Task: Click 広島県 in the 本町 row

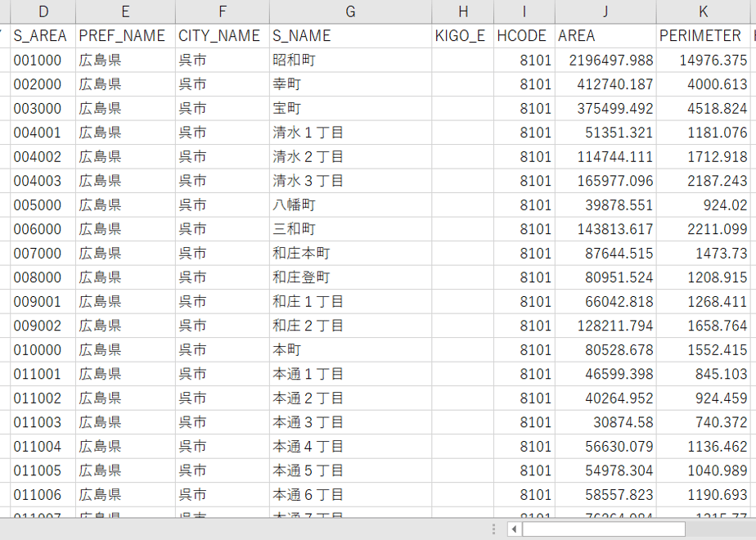Action: point(125,349)
